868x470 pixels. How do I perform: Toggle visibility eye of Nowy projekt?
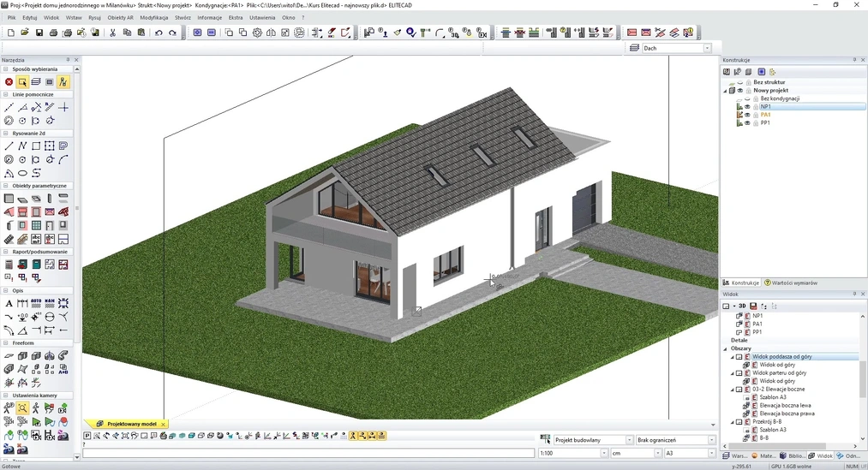pos(740,90)
